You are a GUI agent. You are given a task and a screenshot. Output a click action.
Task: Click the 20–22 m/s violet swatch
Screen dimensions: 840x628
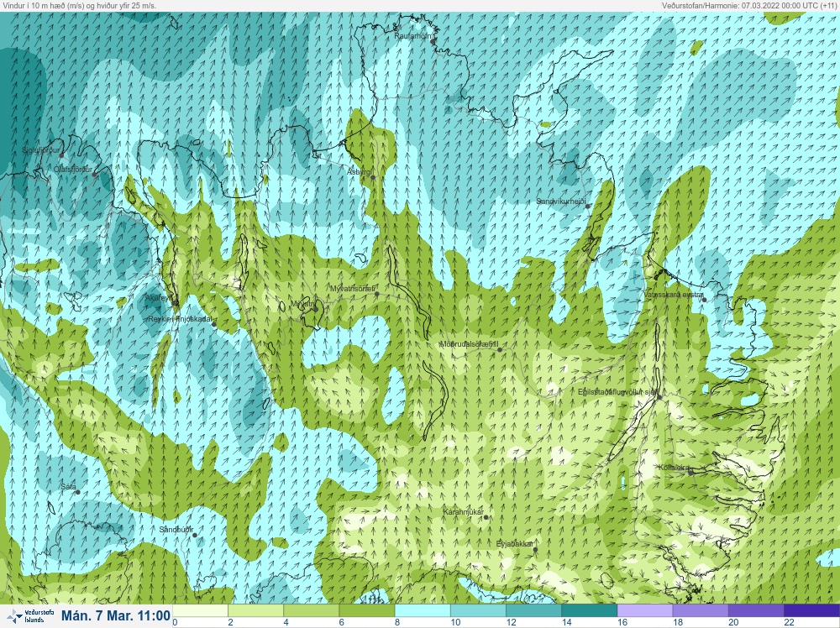pyautogui.click(x=756, y=611)
